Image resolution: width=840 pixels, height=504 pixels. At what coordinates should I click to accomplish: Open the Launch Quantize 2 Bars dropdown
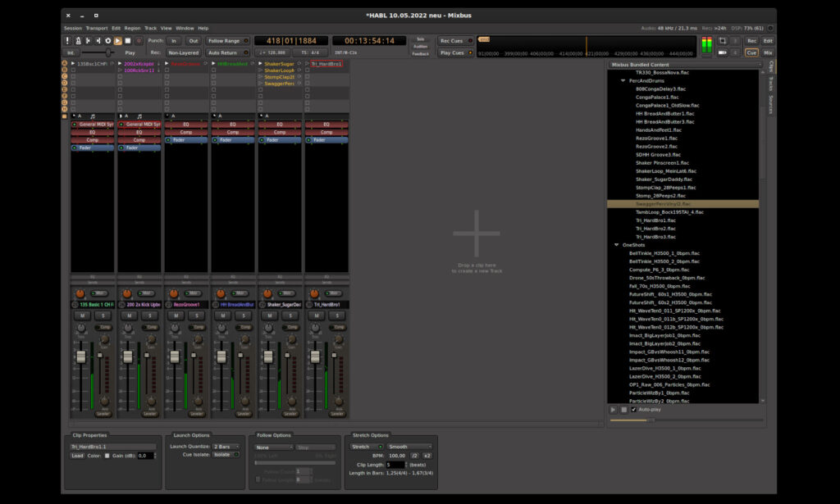point(226,447)
